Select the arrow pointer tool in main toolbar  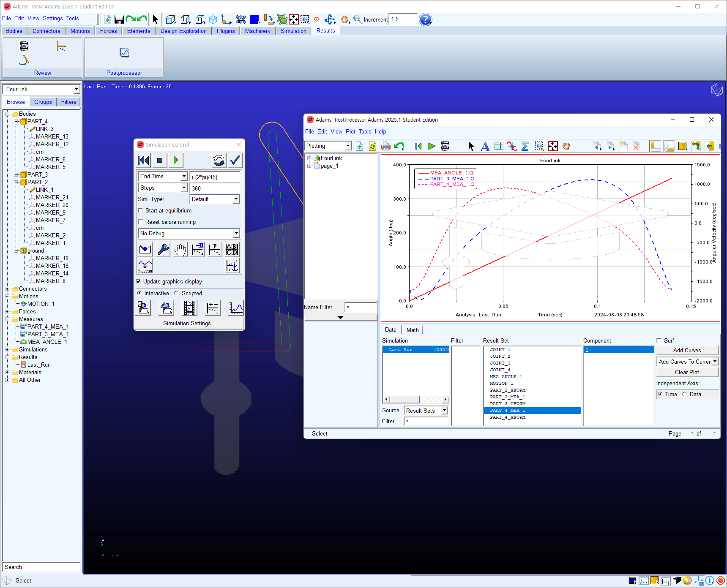[155, 19]
